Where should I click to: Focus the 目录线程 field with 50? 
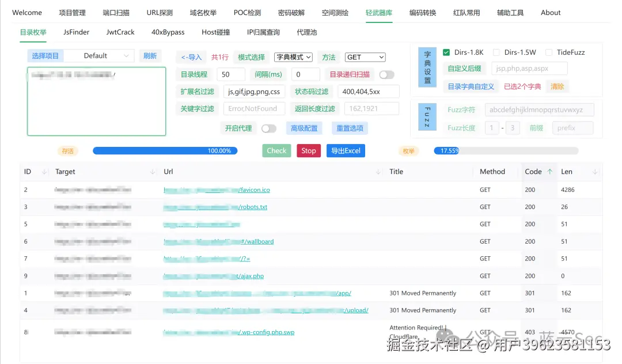tap(231, 74)
